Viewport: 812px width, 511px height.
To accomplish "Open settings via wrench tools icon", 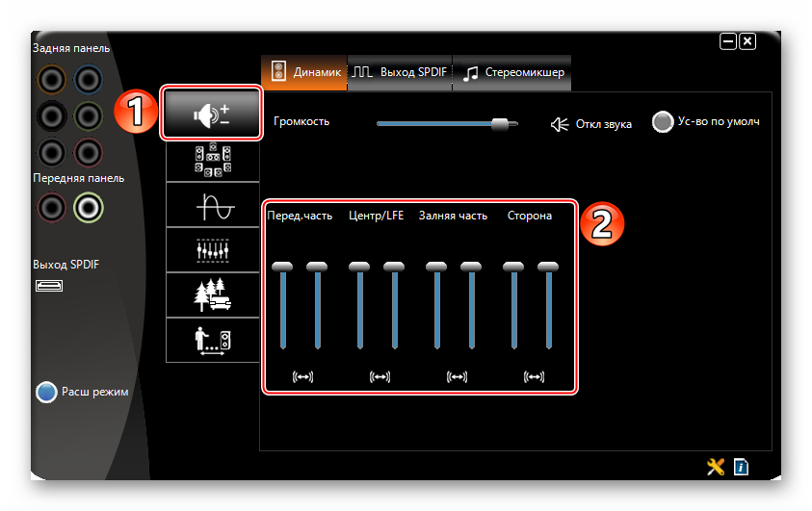I will (x=715, y=467).
